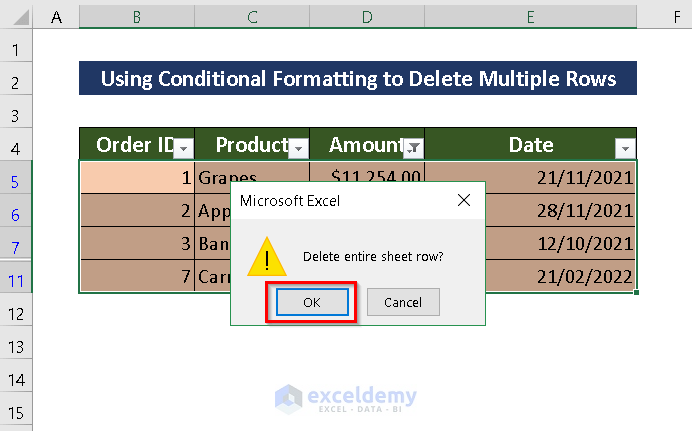Open the Order ID filter dropdown

coord(183,148)
